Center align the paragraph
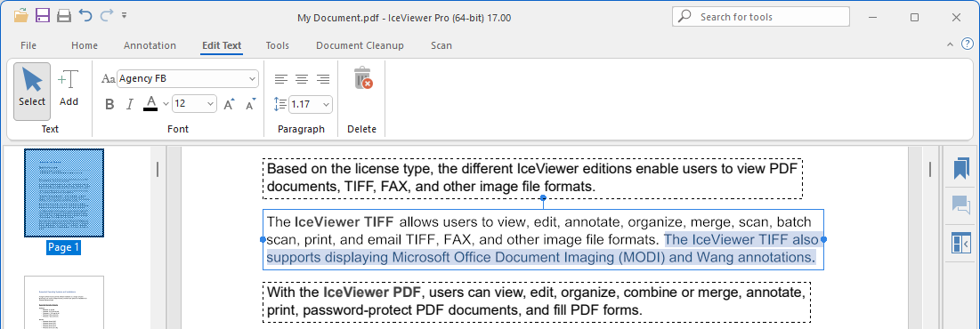Image resolution: width=980 pixels, height=329 pixels. [x=302, y=78]
